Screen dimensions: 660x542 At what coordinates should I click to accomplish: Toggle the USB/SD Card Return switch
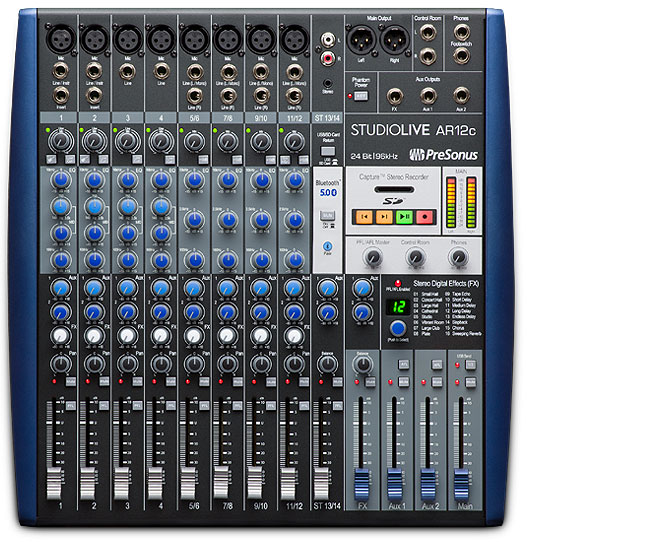pos(327,150)
